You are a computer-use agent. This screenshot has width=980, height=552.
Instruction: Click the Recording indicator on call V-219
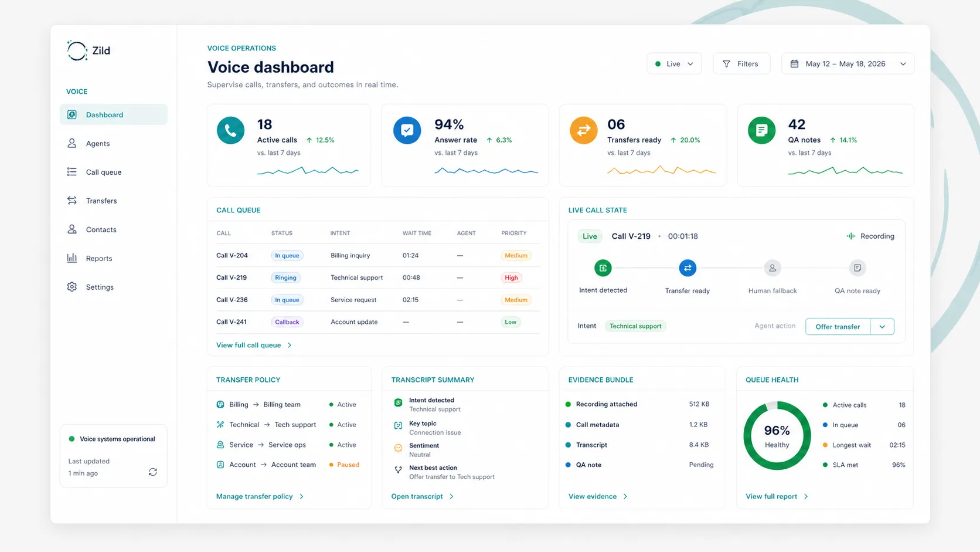pos(870,236)
